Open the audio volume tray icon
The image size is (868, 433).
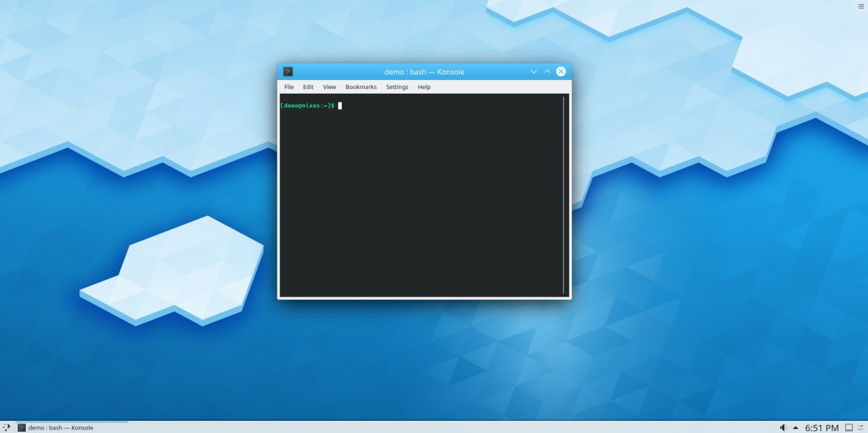tap(783, 428)
